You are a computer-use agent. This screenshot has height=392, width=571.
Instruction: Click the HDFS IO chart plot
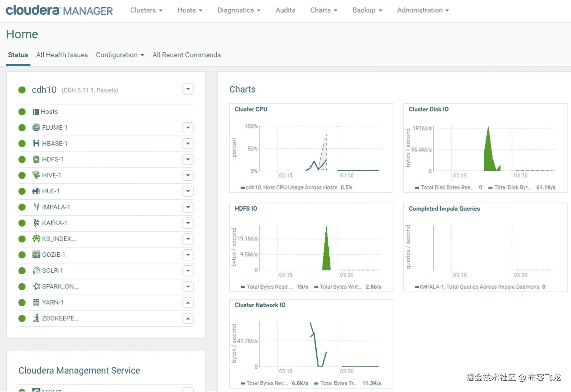pyautogui.click(x=320, y=248)
